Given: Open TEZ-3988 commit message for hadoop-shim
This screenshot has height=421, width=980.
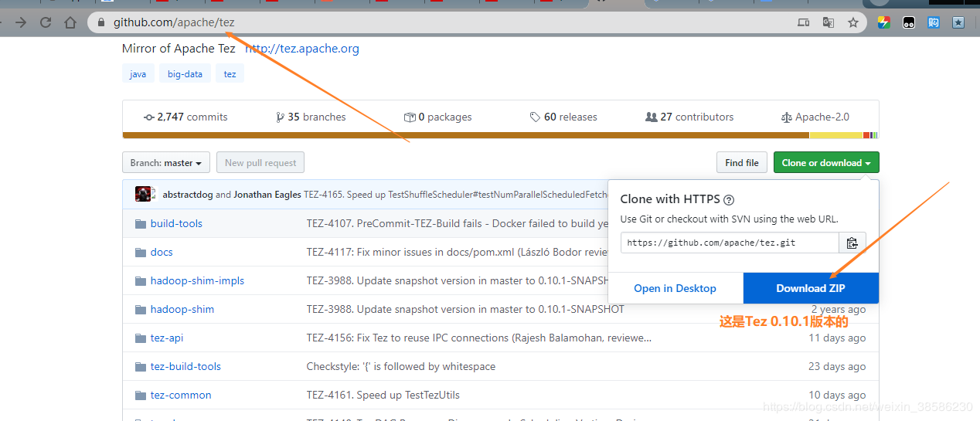Looking at the screenshot, I should point(465,309).
